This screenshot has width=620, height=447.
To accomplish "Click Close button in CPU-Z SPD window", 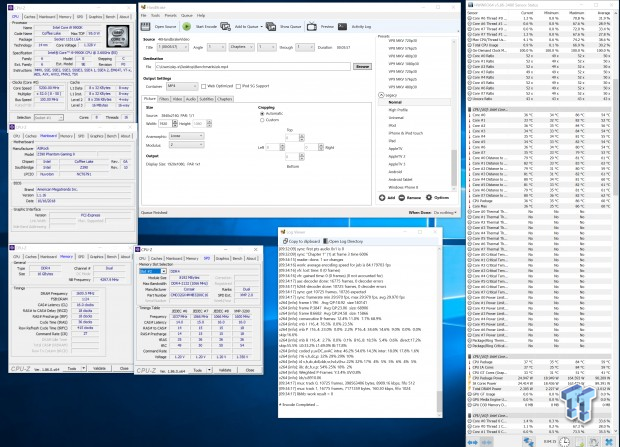I will point(250,370).
